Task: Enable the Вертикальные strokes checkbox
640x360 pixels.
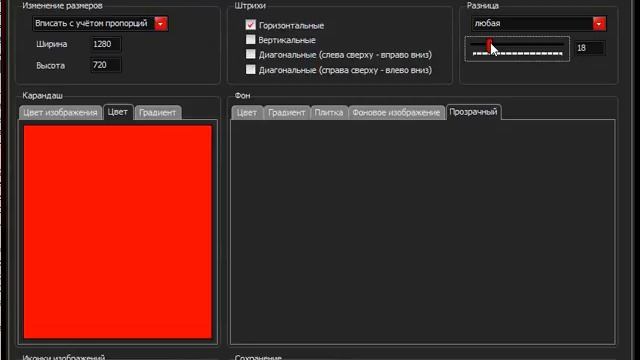Action: pyautogui.click(x=251, y=40)
